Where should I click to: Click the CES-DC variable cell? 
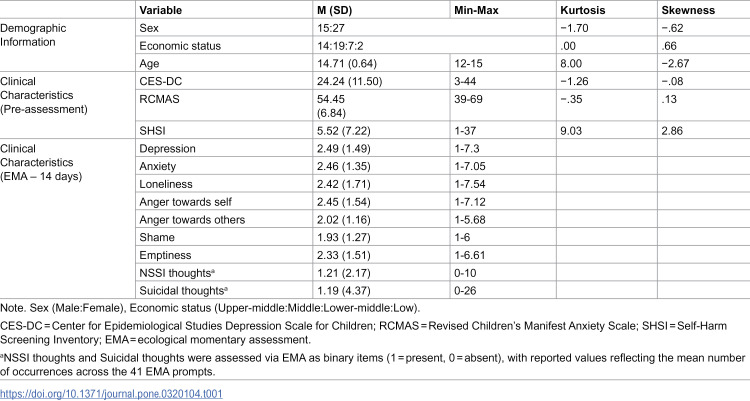coord(161,81)
